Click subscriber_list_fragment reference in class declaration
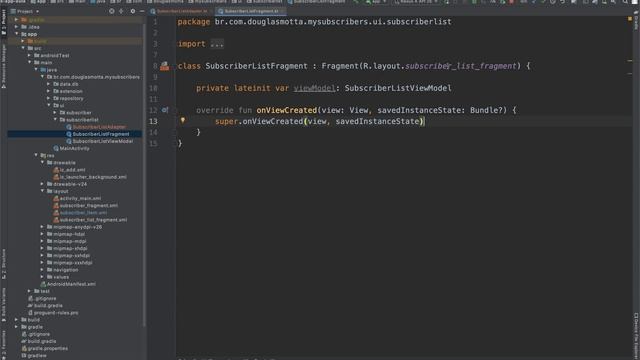The height and width of the screenshot is (360, 640). click(460, 66)
